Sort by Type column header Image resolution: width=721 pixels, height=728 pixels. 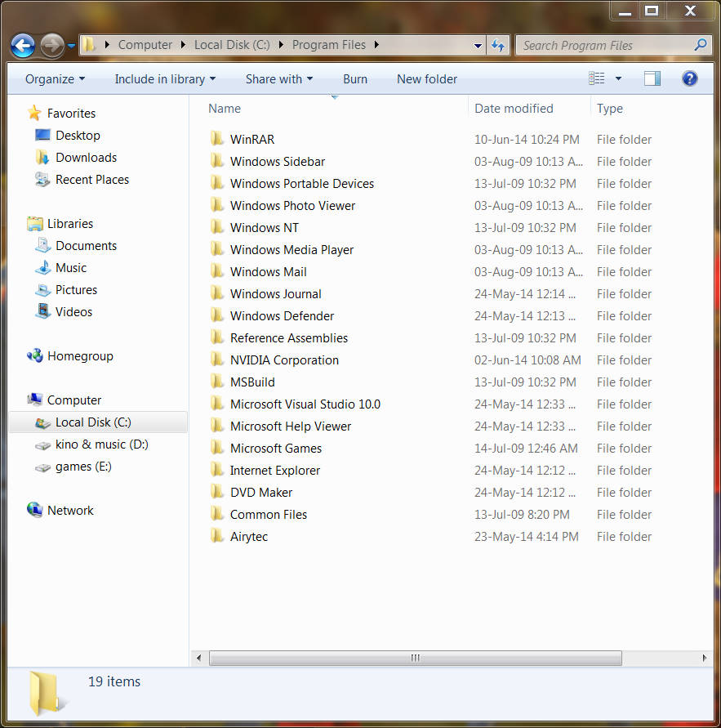[x=610, y=108]
